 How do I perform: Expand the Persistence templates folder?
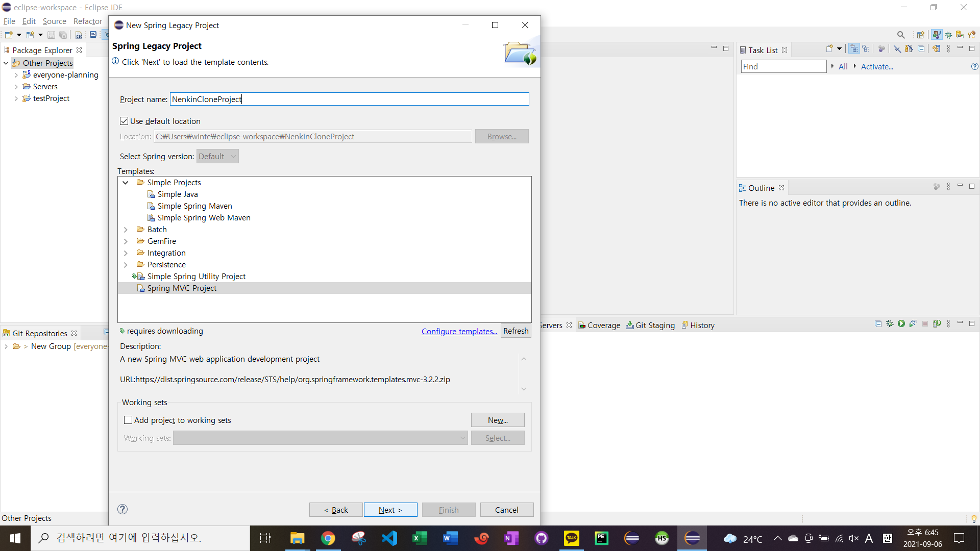point(126,265)
